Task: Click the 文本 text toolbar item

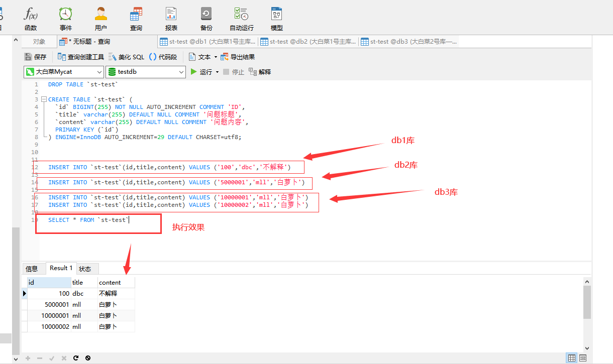Action: pyautogui.click(x=199, y=57)
